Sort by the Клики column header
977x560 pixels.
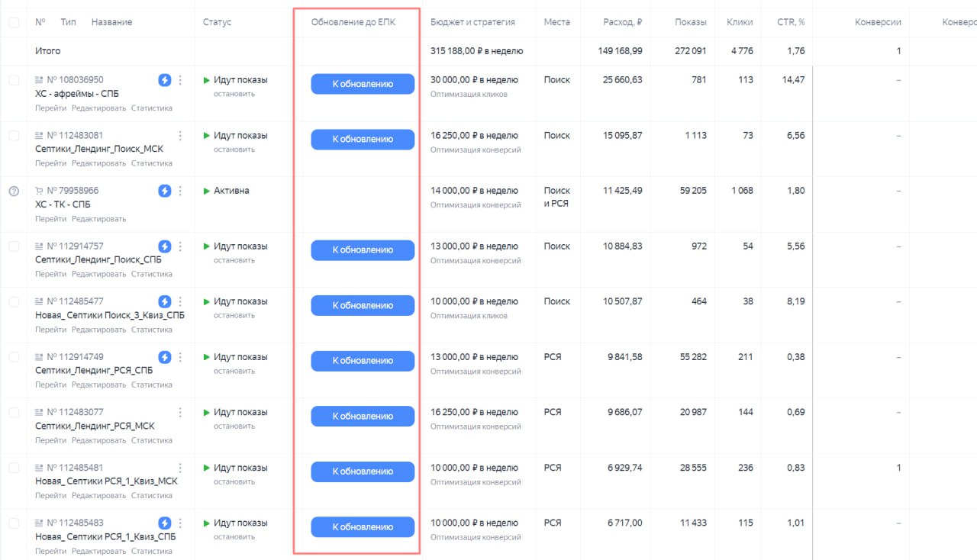click(x=740, y=22)
